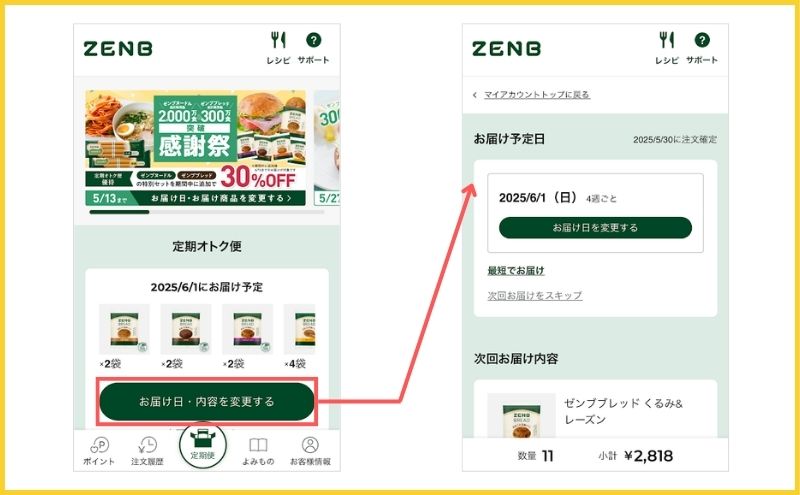Open ゼンブブレッド くるみ&レーズン product image
This screenshot has width=800, height=495.
click(521, 415)
